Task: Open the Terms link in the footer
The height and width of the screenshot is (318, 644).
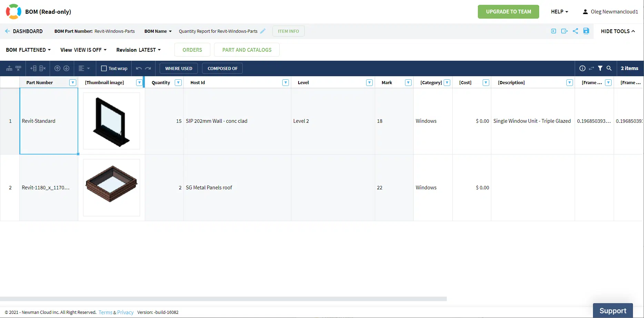Action: [x=105, y=312]
